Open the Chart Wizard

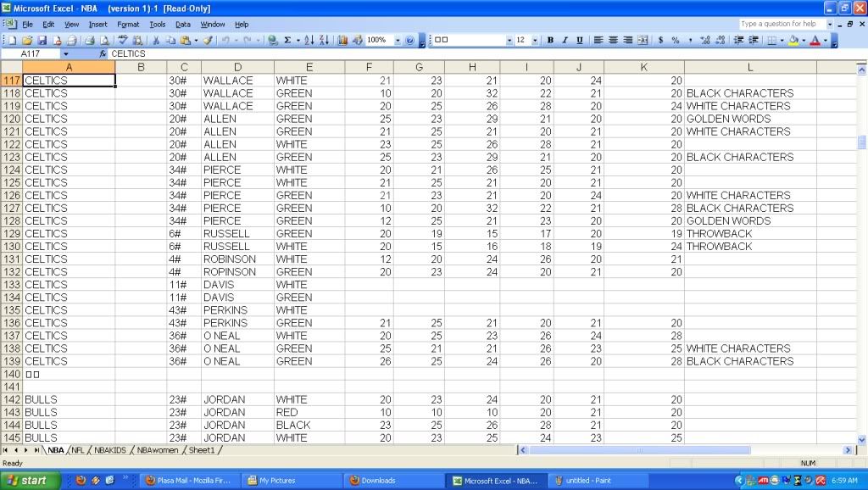pyautogui.click(x=342, y=40)
